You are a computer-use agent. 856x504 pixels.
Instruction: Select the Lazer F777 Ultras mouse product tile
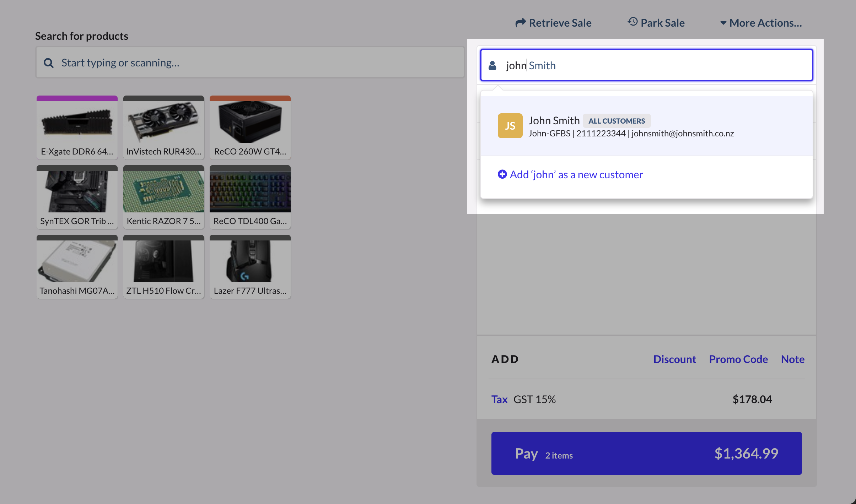(250, 266)
